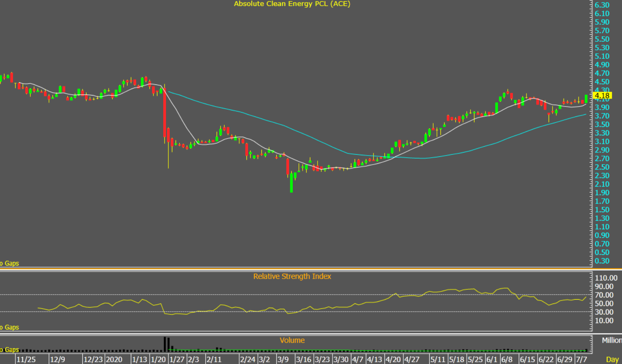Select the 11/25 date label
This screenshot has height=364, width=622.
[26, 359]
